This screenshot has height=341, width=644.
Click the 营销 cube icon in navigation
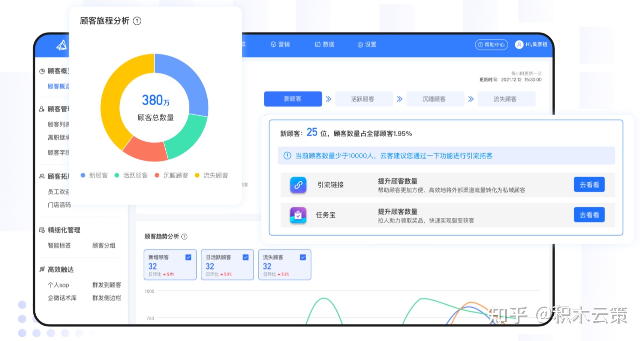pos(273,44)
